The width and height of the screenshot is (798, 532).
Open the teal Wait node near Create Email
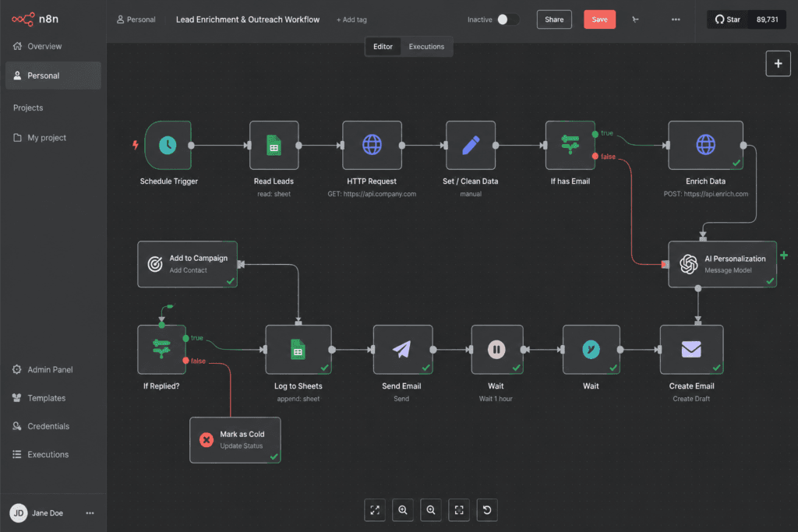click(591, 350)
